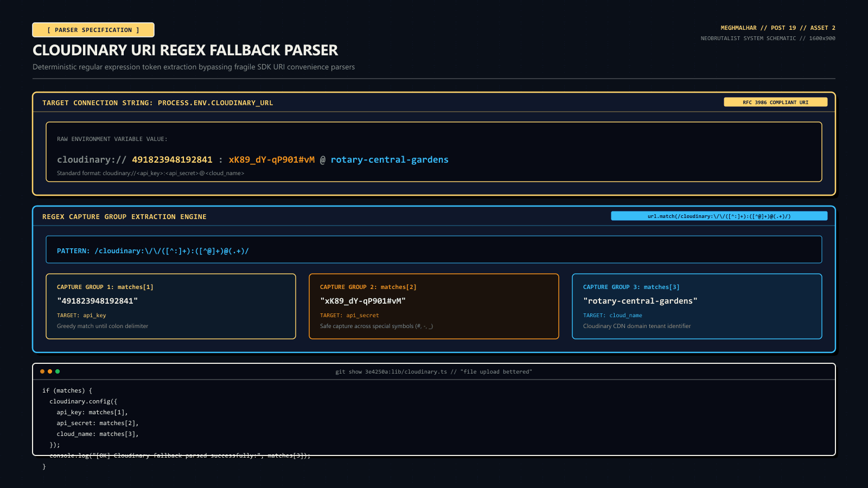This screenshot has width=868, height=488.
Task: Click the main heading CLOUDINARY URI REGEX FALLBACK PARSER
Action: pyautogui.click(x=185, y=50)
